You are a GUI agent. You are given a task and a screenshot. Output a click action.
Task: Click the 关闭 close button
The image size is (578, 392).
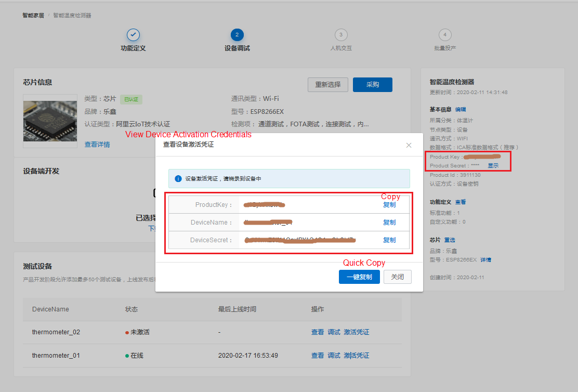[397, 277]
